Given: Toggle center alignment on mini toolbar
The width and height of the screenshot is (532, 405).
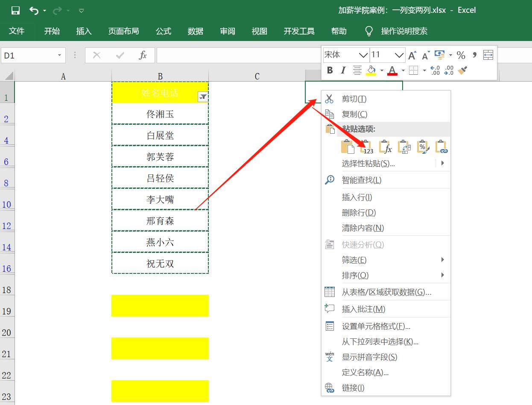Looking at the screenshot, I should 356,70.
